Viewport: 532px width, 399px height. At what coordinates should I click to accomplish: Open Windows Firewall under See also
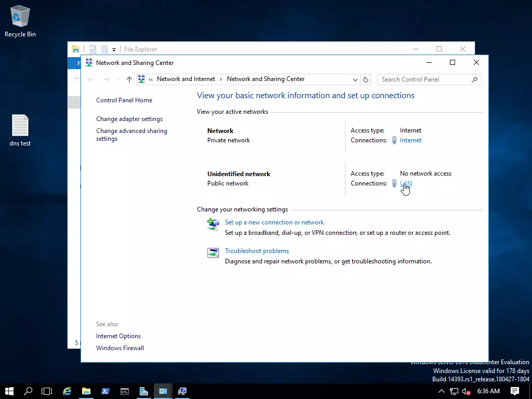120,348
